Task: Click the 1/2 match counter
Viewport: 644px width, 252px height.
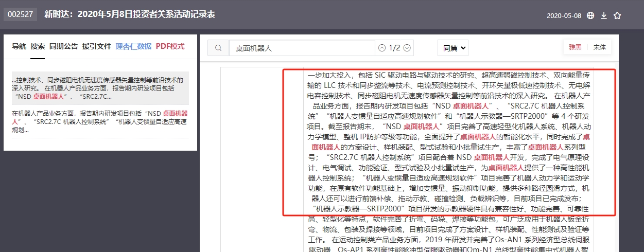Action: (x=394, y=48)
